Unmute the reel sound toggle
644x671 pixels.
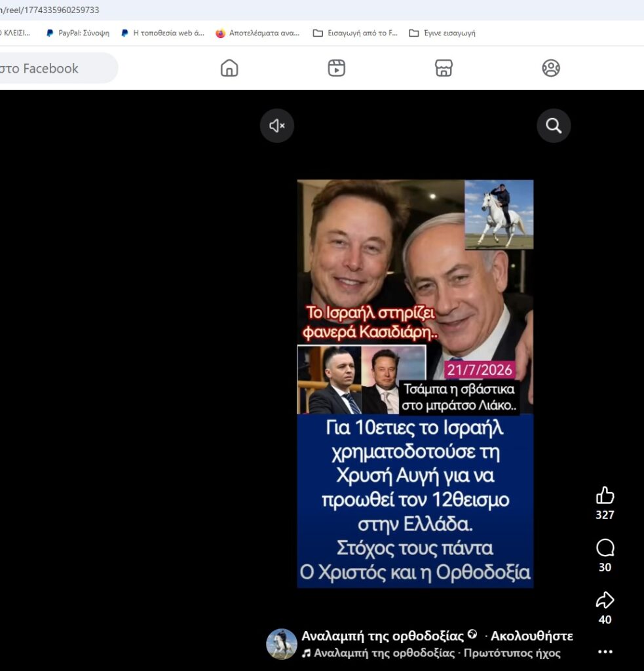tap(277, 125)
